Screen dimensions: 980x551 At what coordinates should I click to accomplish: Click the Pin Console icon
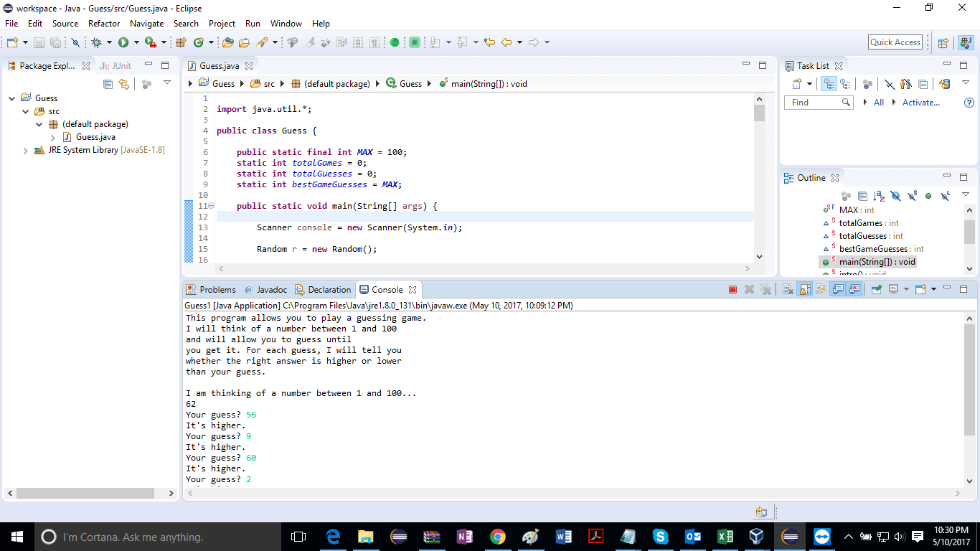tap(876, 289)
